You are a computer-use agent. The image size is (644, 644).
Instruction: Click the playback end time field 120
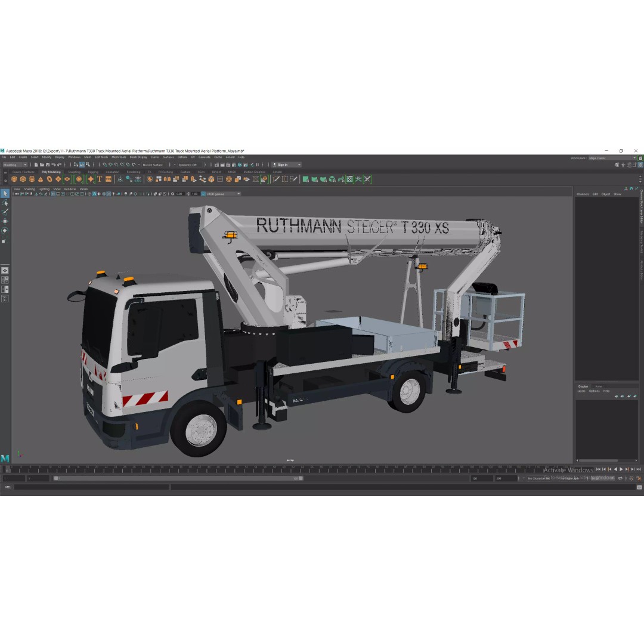point(481,478)
